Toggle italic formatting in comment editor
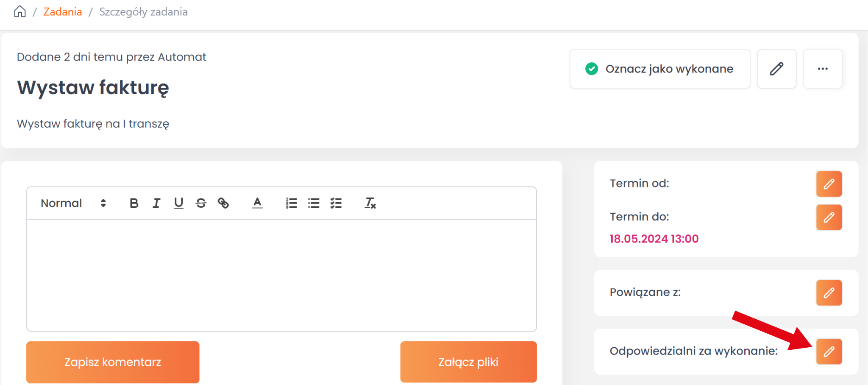 click(x=156, y=204)
